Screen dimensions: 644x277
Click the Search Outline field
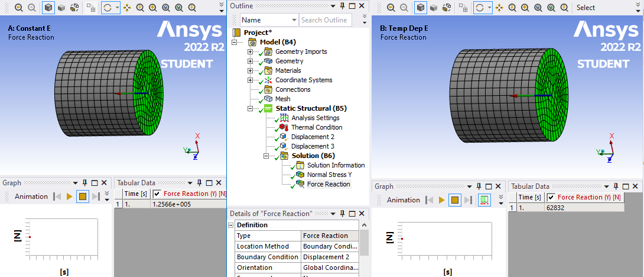(x=325, y=20)
